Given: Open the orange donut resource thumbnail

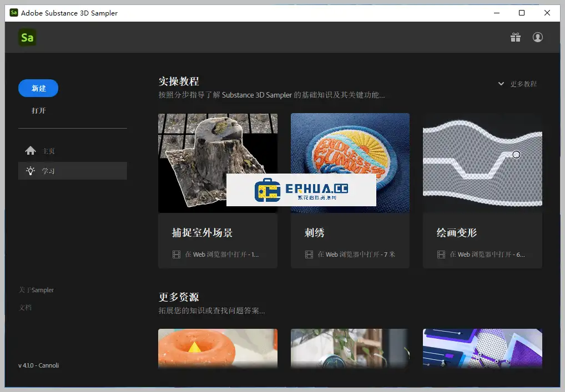Looking at the screenshot, I should [218, 348].
